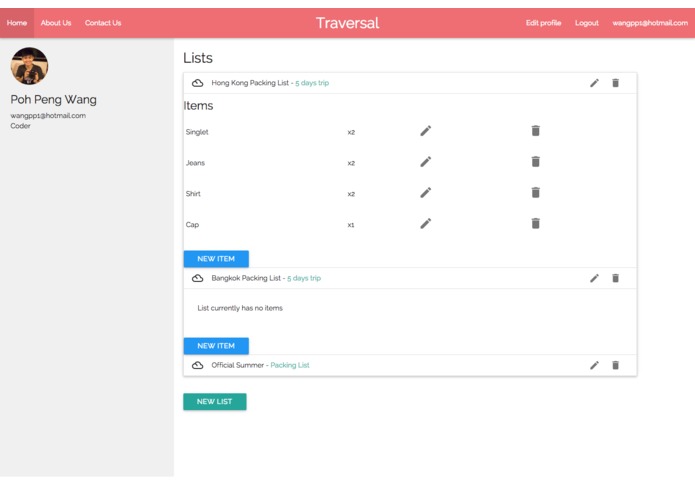
Task: Click the x1 quantity for Cap
Action: click(351, 225)
